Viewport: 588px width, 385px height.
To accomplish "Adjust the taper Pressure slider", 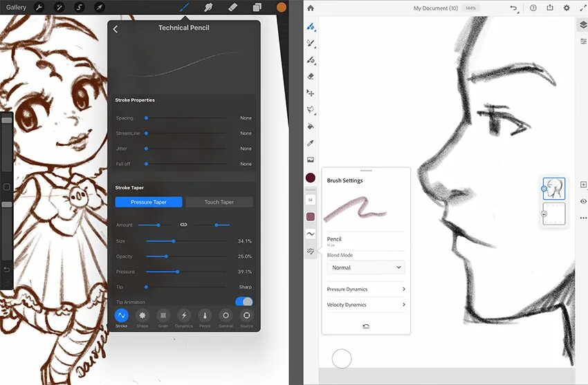I will [x=185, y=272].
